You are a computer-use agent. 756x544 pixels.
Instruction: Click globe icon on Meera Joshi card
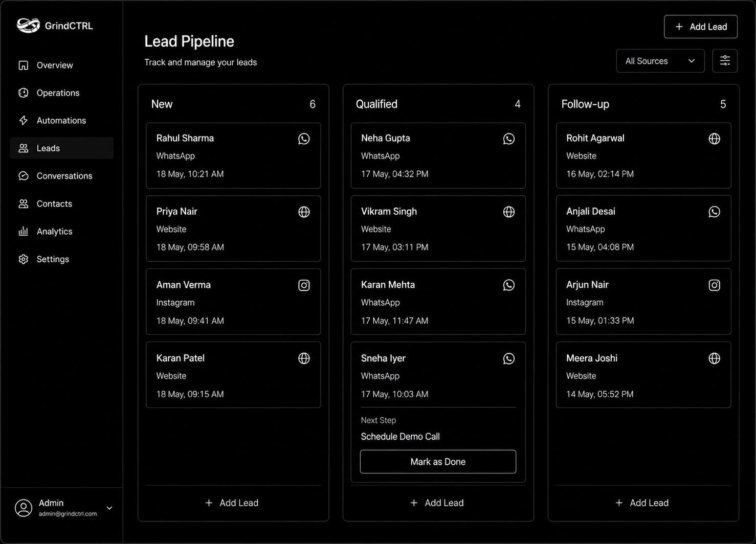click(x=715, y=358)
